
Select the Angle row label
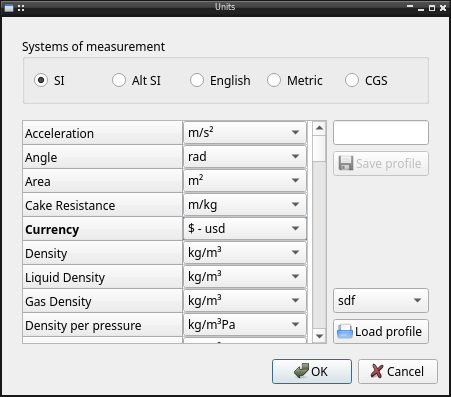pyautogui.click(x=102, y=157)
